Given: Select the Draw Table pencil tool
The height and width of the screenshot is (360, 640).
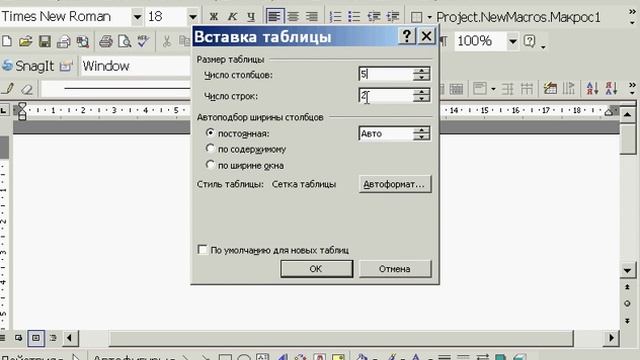Looking at the screenshot, I should tap(8, 89).
